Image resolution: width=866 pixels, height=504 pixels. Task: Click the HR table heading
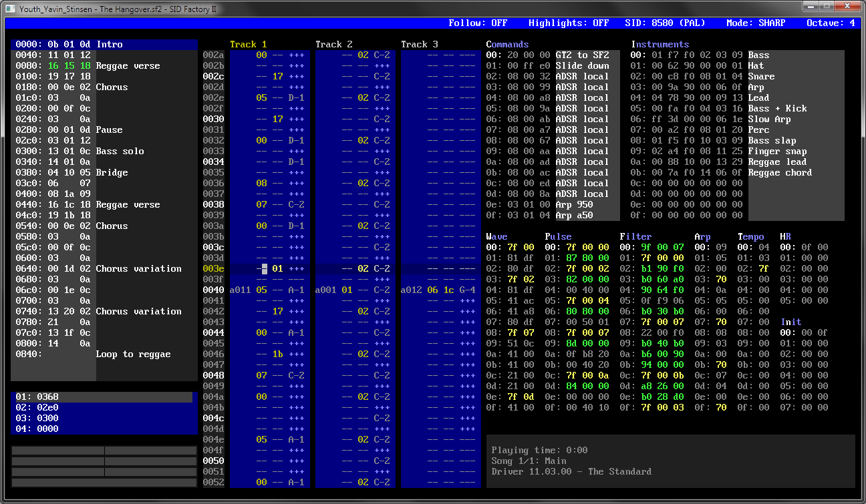pos(785,236)
